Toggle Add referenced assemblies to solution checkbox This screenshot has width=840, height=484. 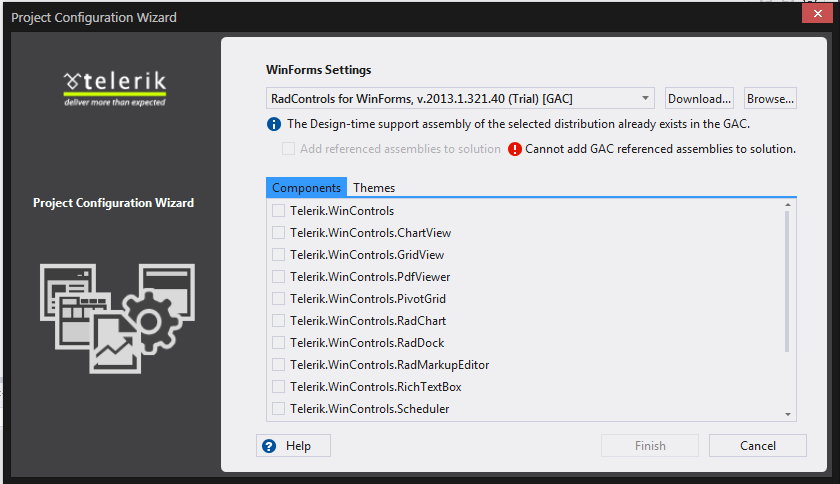tap(288, 149)
